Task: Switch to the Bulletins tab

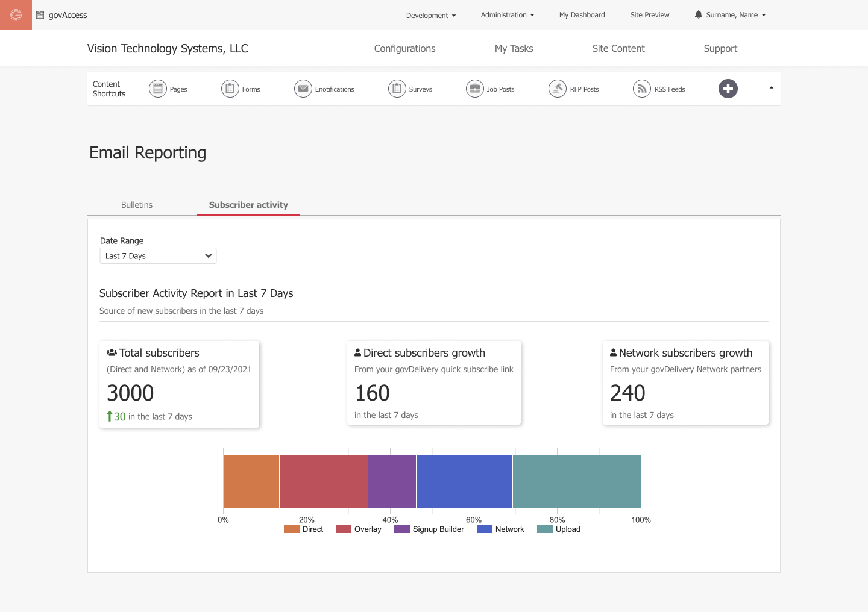Action: [136, 205]
